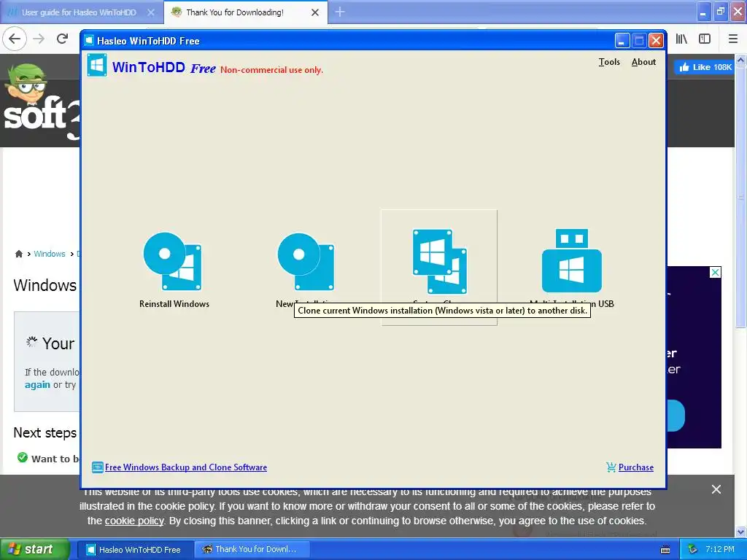The image size is (747, 560).
Task: Click the Hasleo WinToHDD title bar icon
Action: pos(88,41)
